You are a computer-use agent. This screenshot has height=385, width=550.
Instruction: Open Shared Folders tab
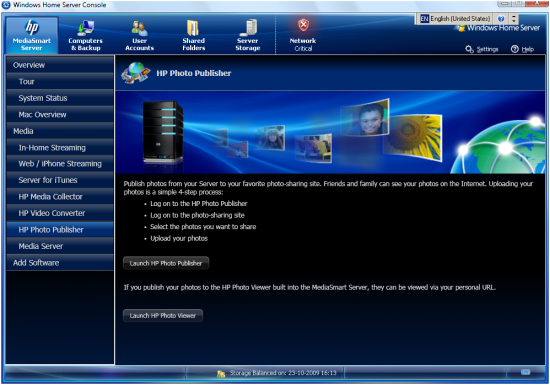[x=193, y=35]
